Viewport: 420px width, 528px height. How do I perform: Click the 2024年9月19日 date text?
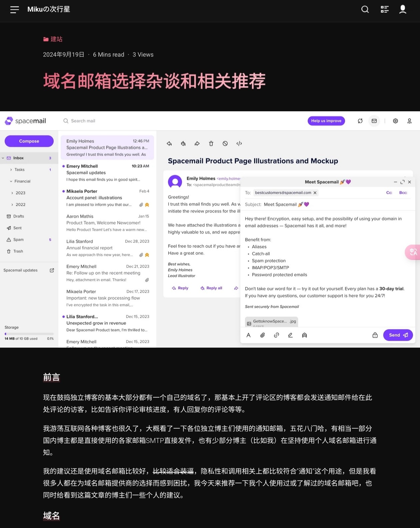coord(64,55)
